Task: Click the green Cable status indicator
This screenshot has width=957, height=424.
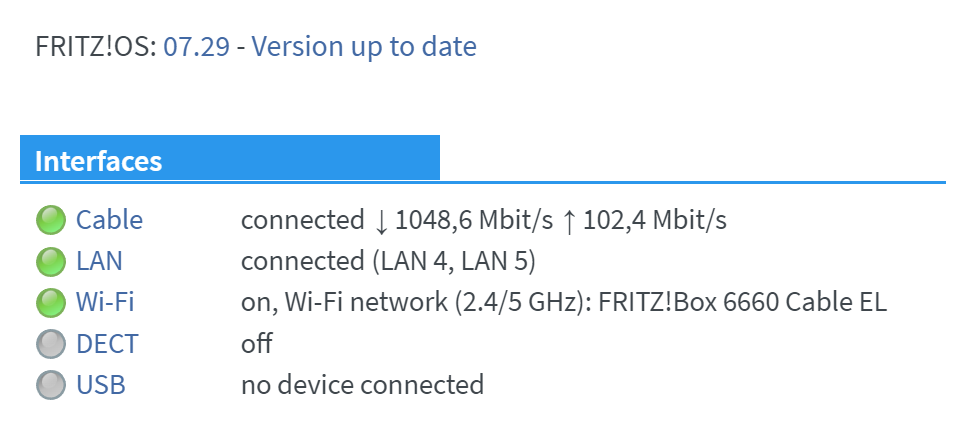Action: point(50,220)
